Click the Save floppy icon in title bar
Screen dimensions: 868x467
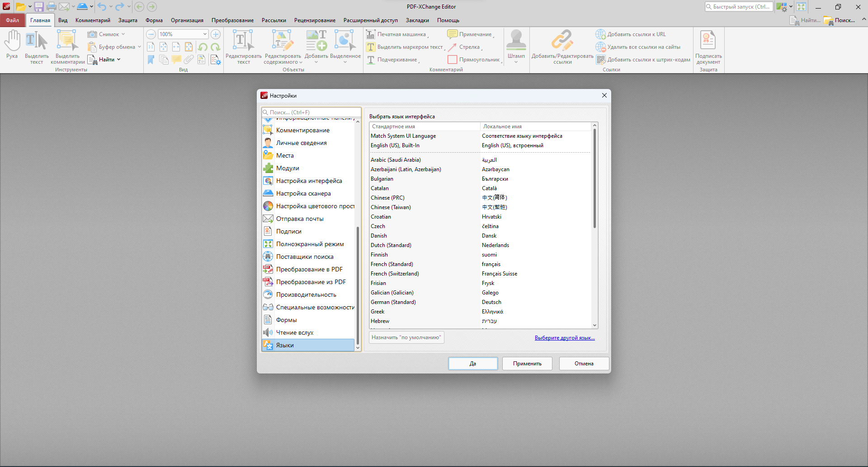pyautogui.click(x=39, y=7)
